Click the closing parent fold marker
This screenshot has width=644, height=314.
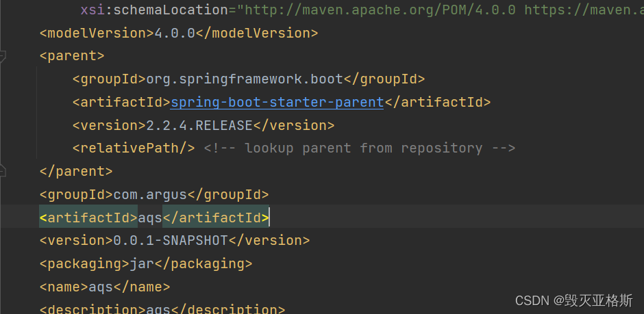[x=2, y=171]
